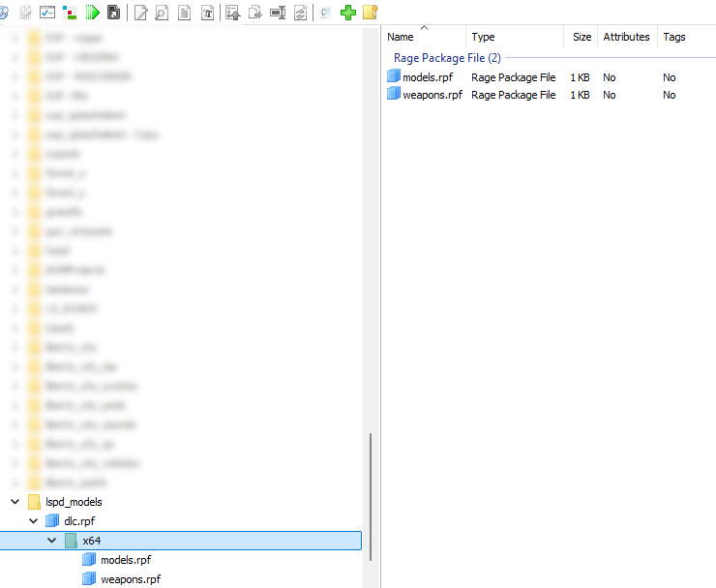Select models.rpf in the file list

point(427,77)
